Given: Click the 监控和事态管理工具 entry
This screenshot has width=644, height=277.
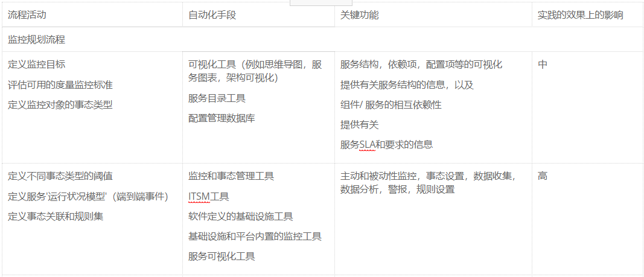Looking at the screenshot, I should pos(231,176).
